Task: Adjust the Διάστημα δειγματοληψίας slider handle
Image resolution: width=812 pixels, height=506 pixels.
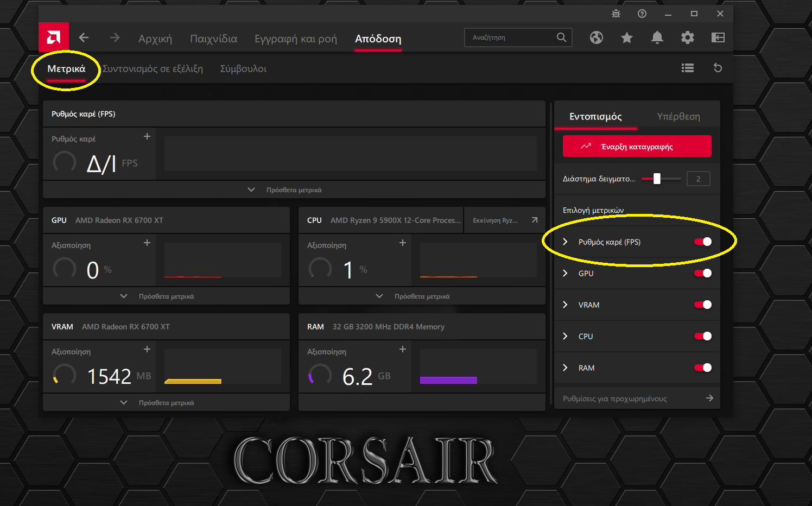Action: [x=657, y=179]
